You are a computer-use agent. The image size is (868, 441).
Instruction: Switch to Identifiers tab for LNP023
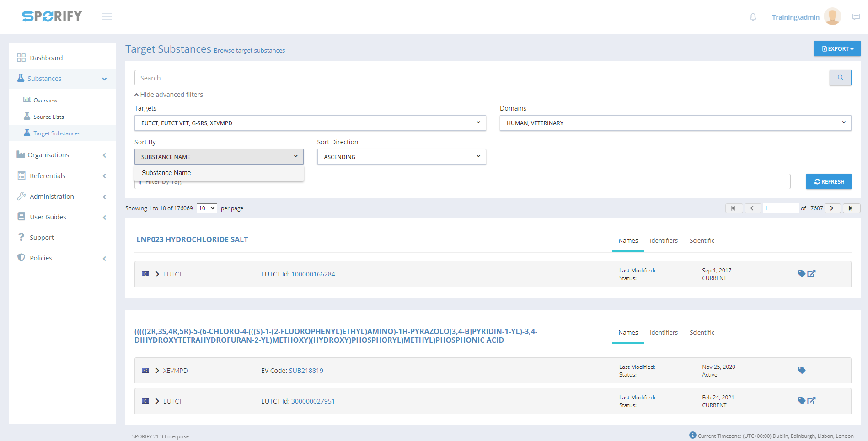[664, 241]
